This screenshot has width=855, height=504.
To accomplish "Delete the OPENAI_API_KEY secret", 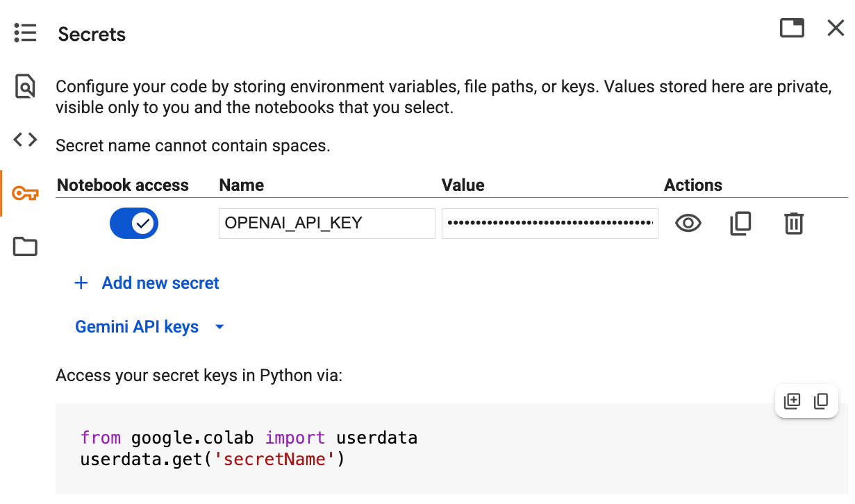I will 793,224.
